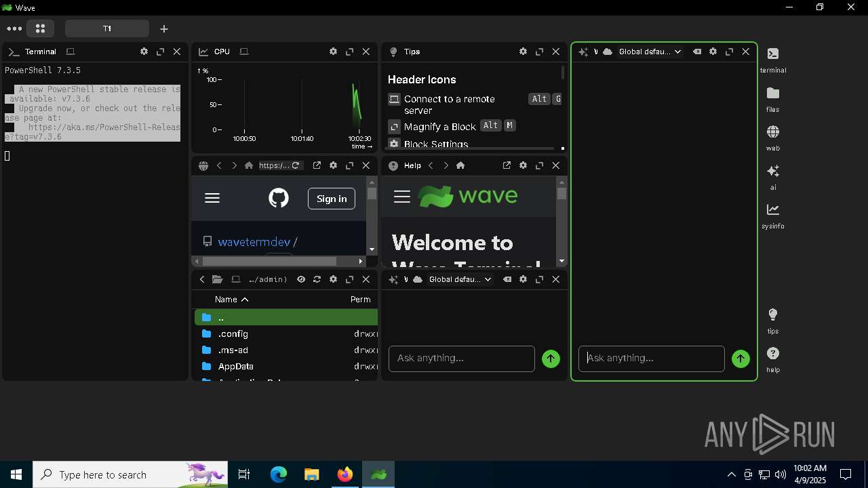Click the Windows Start button
This screenshot has height=488, width=868.
(x=16, y=474)
